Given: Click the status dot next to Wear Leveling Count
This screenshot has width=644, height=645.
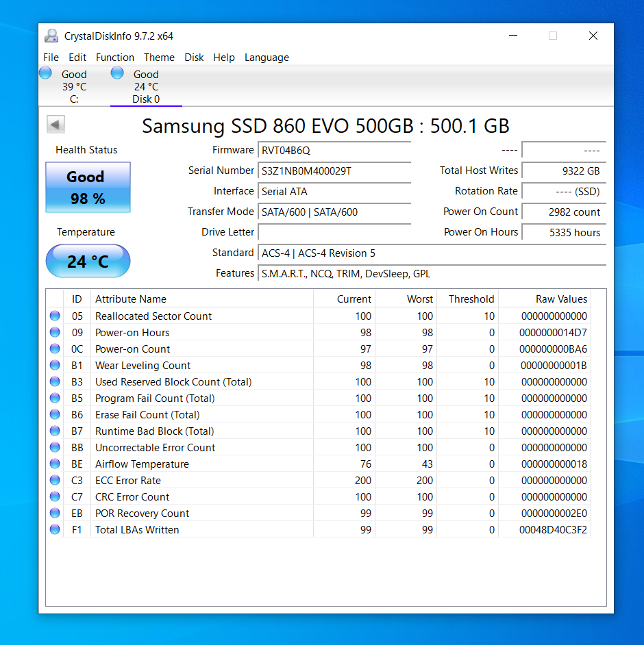Looking at the screenshot, I should (55, 365).
